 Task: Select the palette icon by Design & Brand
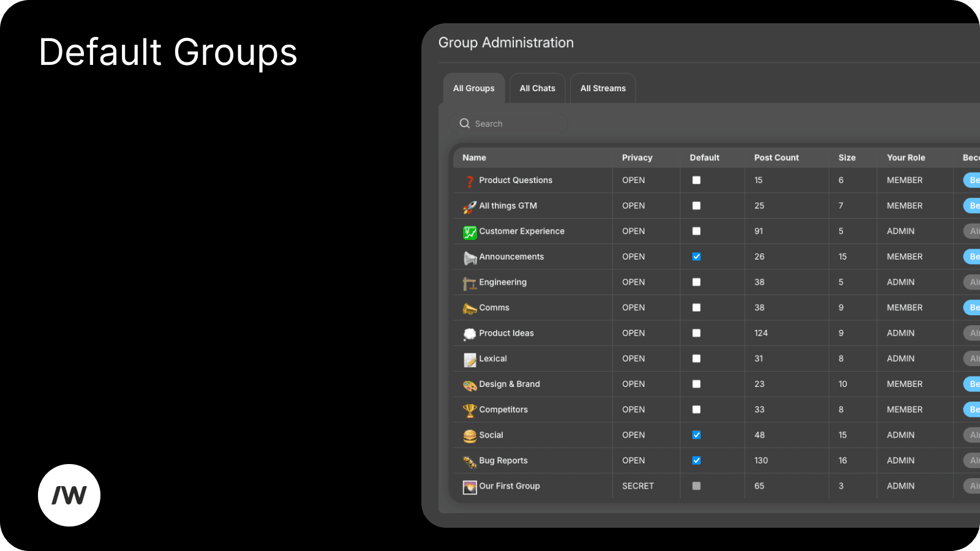(x=469, y=384)
